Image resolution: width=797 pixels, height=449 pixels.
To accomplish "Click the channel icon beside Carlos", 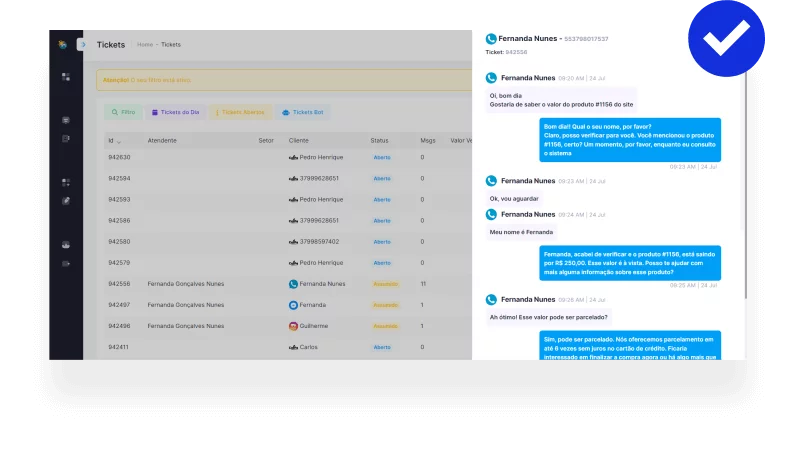I will coord(293,347).
